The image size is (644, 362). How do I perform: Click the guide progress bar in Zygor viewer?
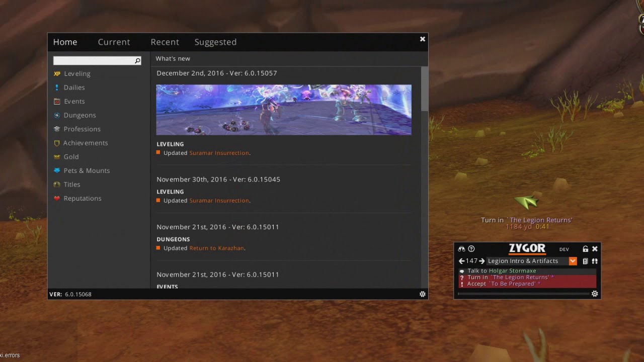(523, 294)
